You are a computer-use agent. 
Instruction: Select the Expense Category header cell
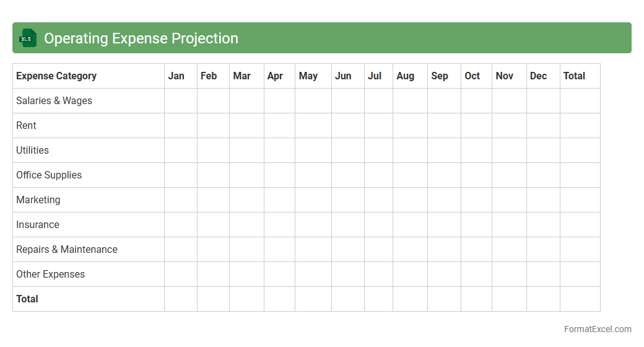point(56,76)
